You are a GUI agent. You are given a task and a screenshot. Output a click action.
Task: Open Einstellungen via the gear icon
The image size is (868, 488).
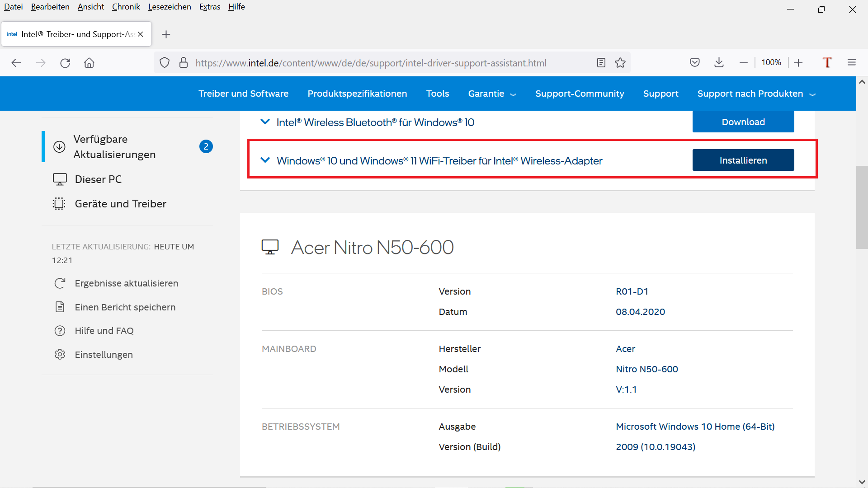(60, 354)
